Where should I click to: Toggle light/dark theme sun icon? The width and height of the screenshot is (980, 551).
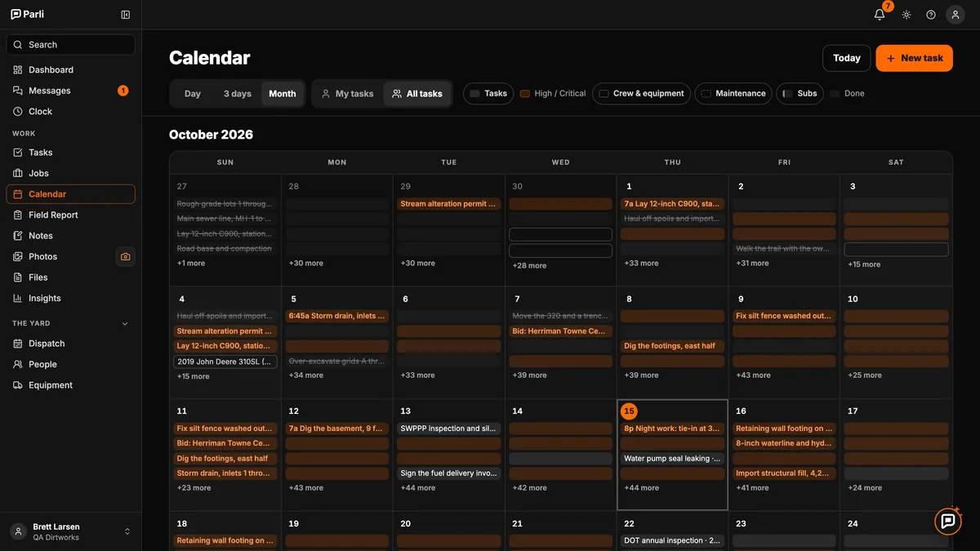(906, 15)
